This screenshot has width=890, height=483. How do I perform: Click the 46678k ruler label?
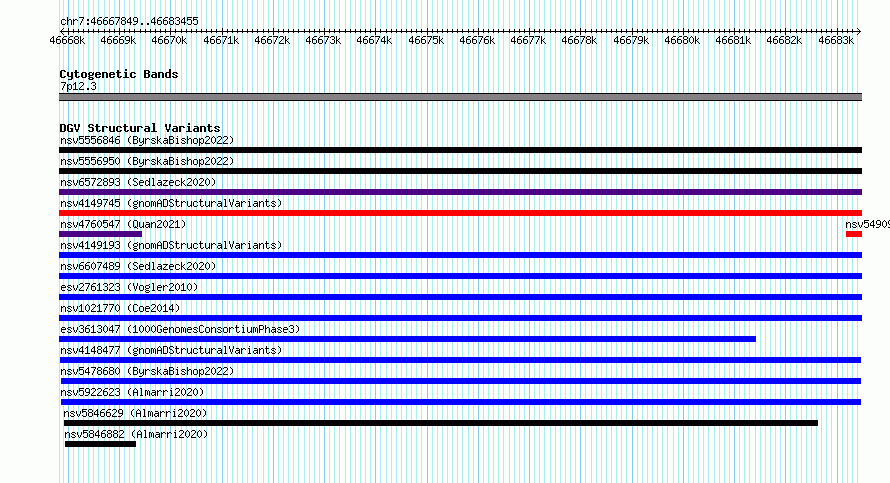(579, 40)
